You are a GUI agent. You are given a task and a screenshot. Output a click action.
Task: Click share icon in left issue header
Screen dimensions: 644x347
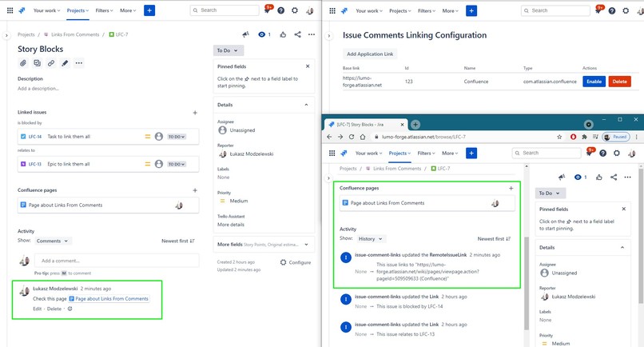click(298, 34)
